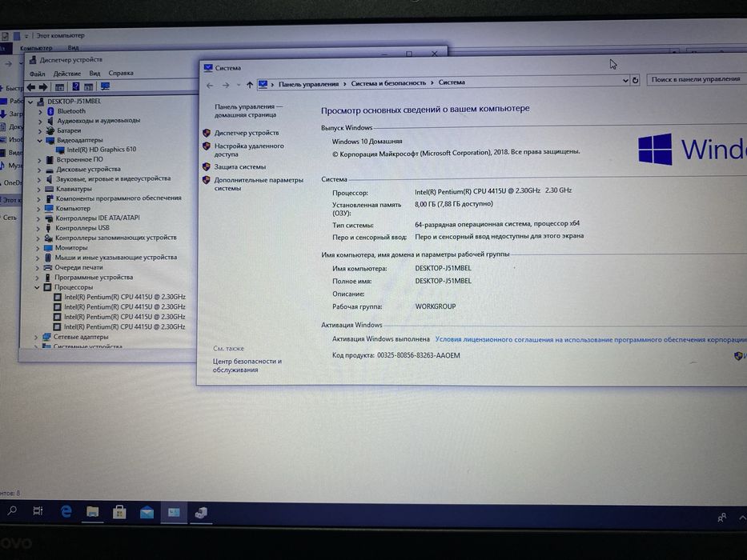Switch to Вид tab in Explorer window

point(73,48)
